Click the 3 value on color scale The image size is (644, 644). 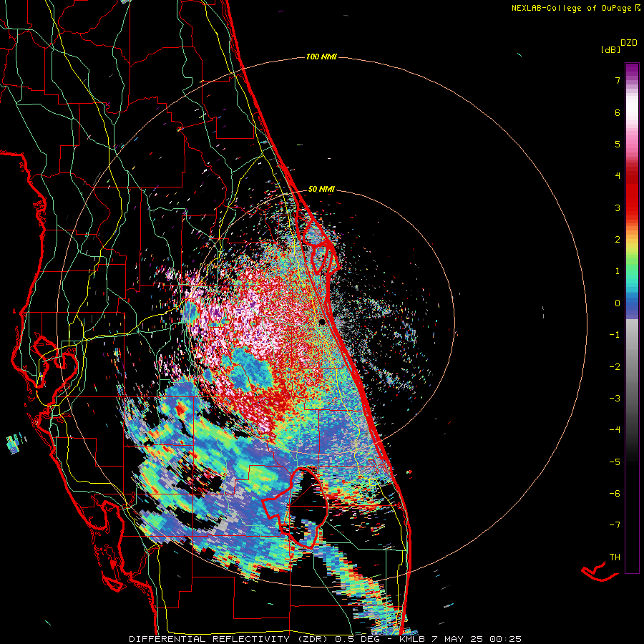618,208
